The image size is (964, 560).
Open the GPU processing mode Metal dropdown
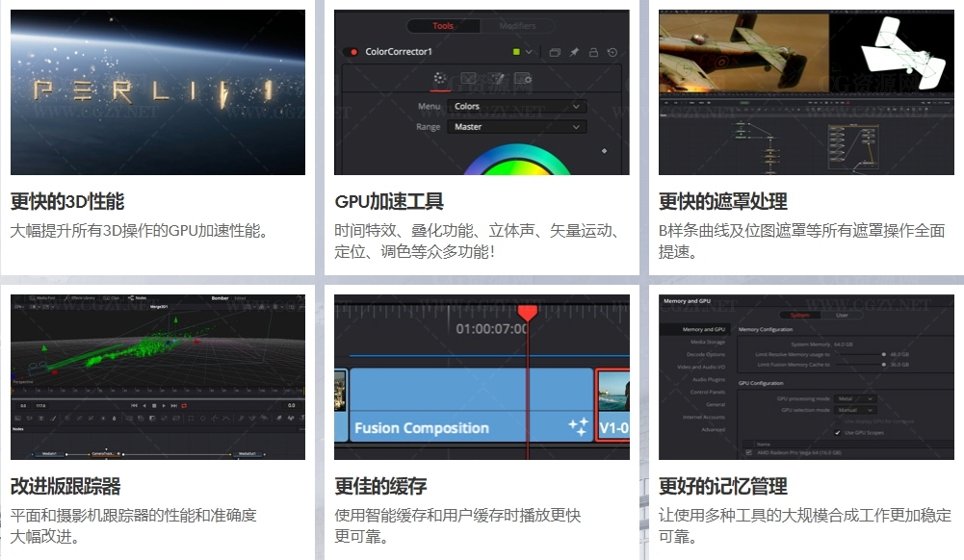coord(855,398)
